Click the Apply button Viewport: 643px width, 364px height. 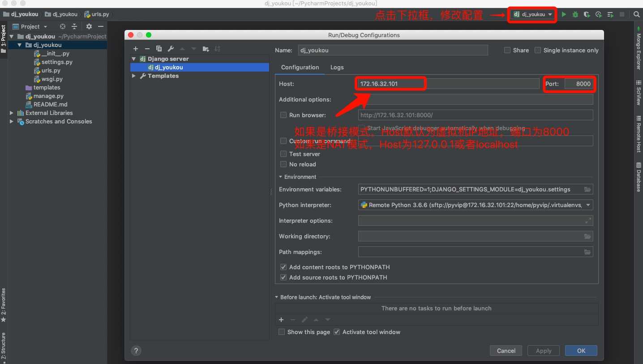(x=544, y=351)
